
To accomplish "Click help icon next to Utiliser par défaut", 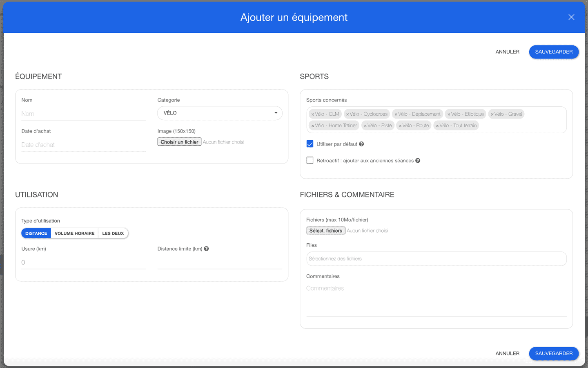I will pos(361,144).
